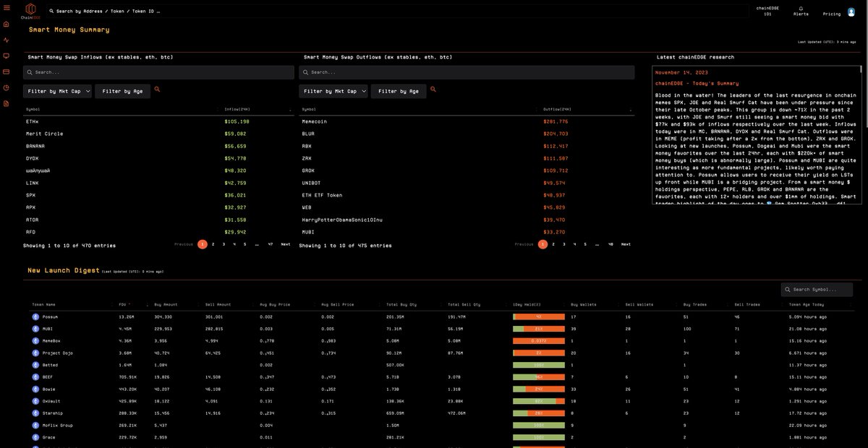Go to page 47 of Inflows table
The width and height of the screenshot is (868, 448).
[x=271, y=244]
